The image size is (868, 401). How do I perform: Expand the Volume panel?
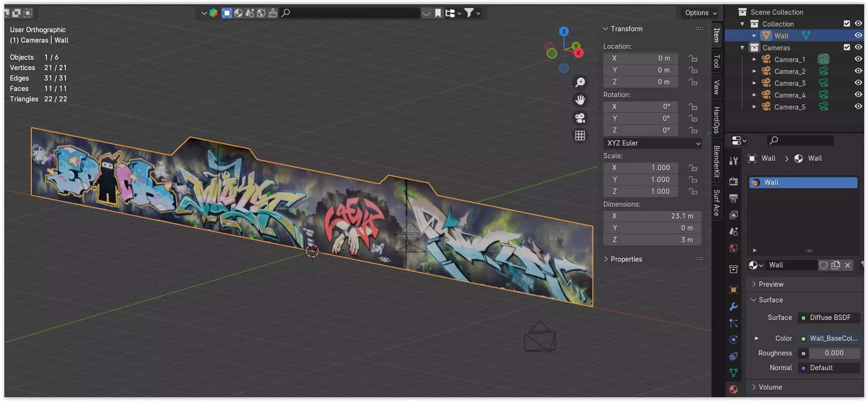(754, 387)
